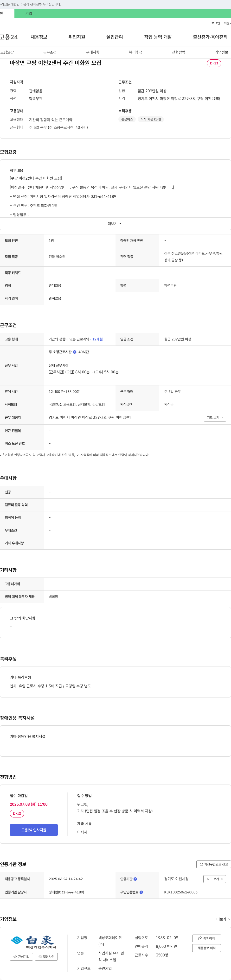Click the 비희망 value for 병역 대체 복무자
The width and height of the screenshot is (231, 980).
[x=53, y=597]
